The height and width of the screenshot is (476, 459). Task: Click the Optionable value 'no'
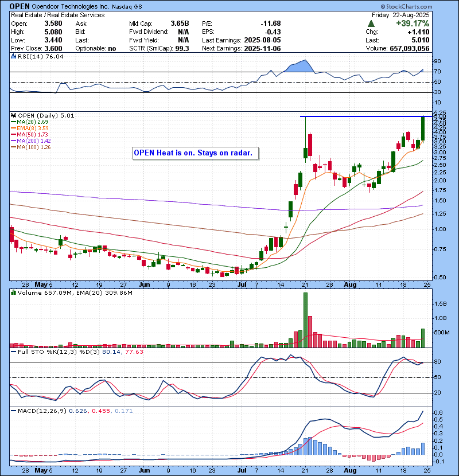pyautogui.click(x=112, y=49)
